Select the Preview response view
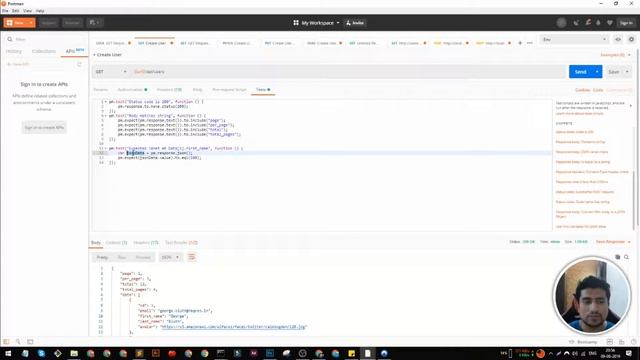Viewport: 640px width, 360px height. [143, 257]
